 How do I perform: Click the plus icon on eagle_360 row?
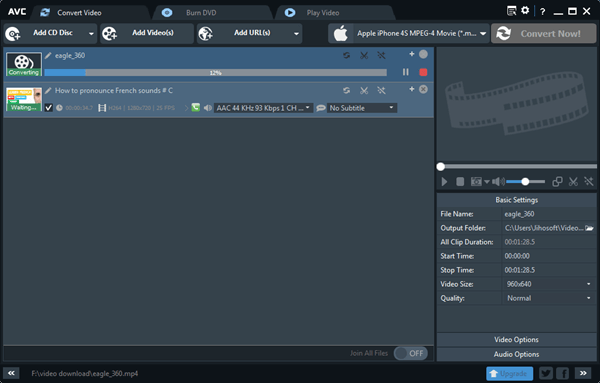[x=412, y=54]
